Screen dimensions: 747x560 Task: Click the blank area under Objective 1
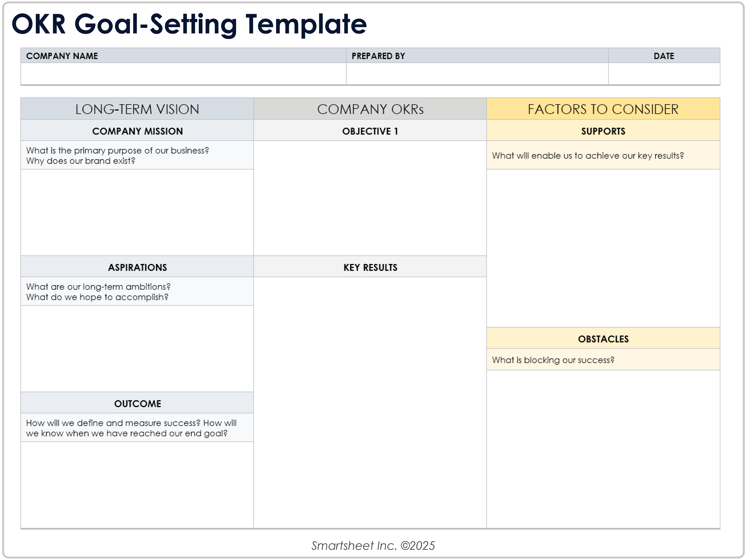[370, 198]
